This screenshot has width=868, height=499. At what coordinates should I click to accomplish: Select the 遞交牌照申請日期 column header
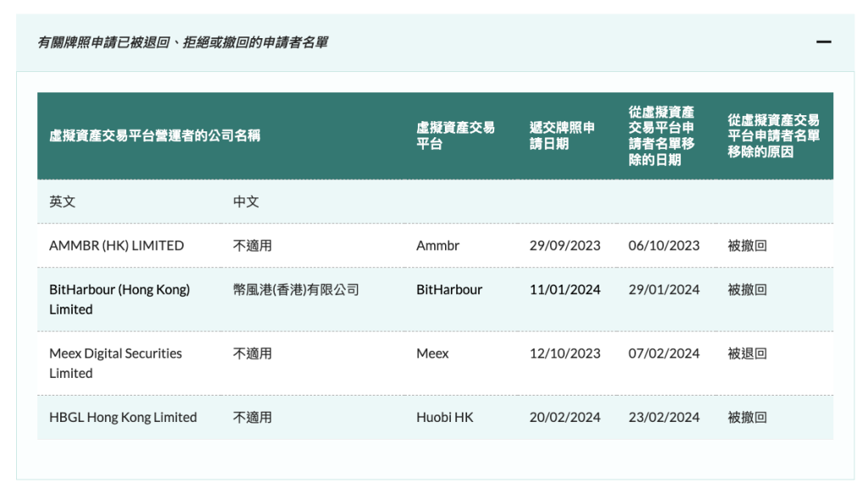pyautogui.click(x=562, y=136)
